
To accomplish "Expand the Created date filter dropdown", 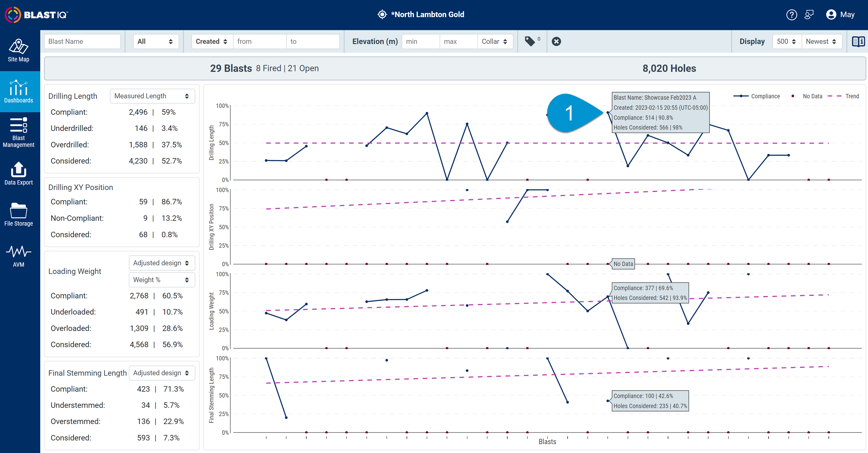I will click(211, 41).
